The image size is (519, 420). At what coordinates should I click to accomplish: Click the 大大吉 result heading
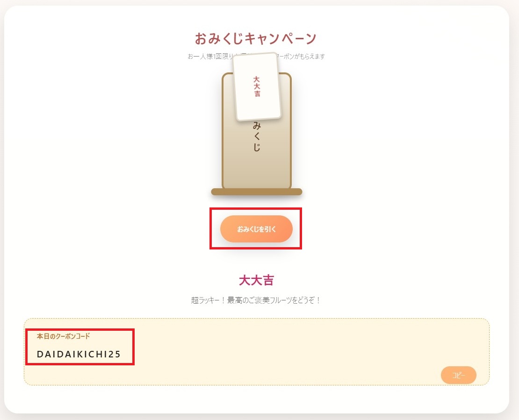click(x=257, y=280)
